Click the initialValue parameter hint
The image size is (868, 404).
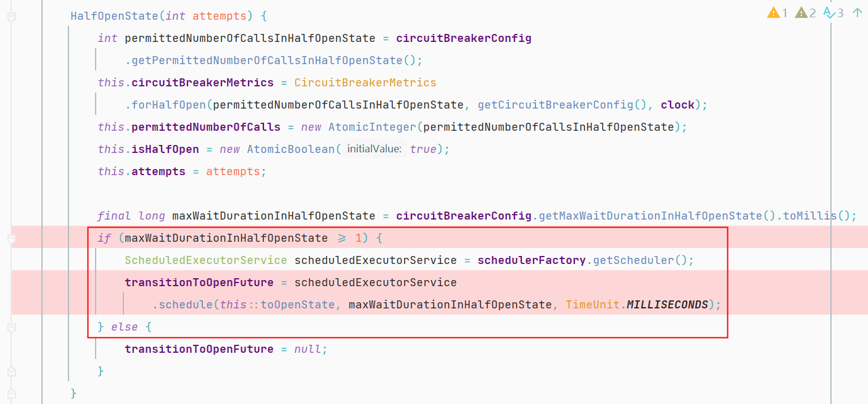tap(374, 149)
